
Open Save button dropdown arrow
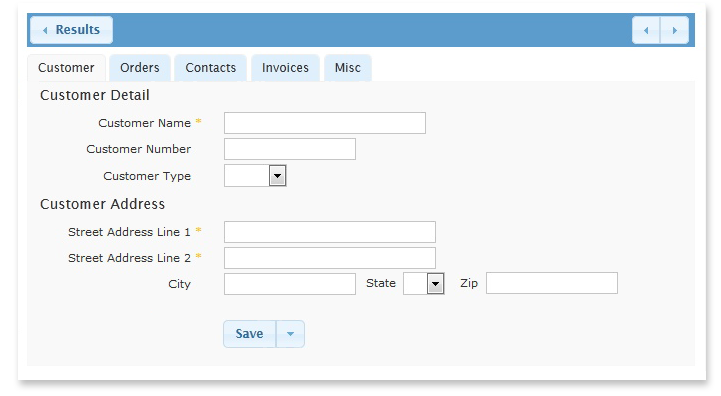coord(290,334)
